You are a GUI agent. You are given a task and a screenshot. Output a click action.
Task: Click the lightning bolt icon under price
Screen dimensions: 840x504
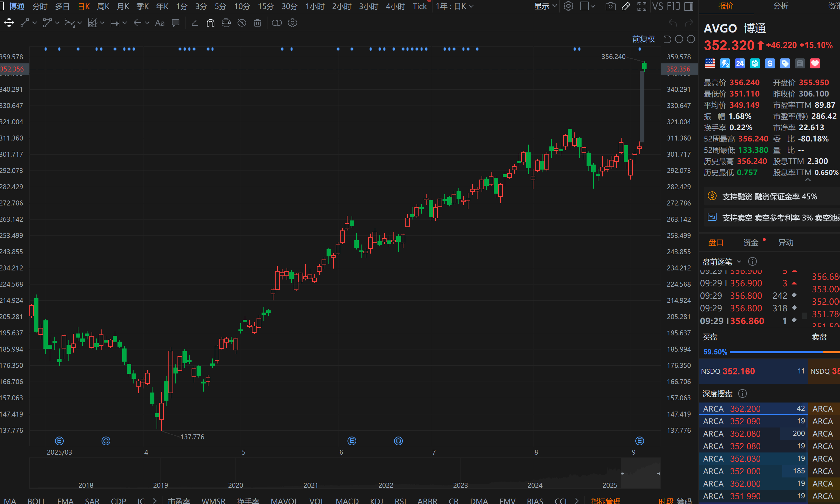[725, 63]
